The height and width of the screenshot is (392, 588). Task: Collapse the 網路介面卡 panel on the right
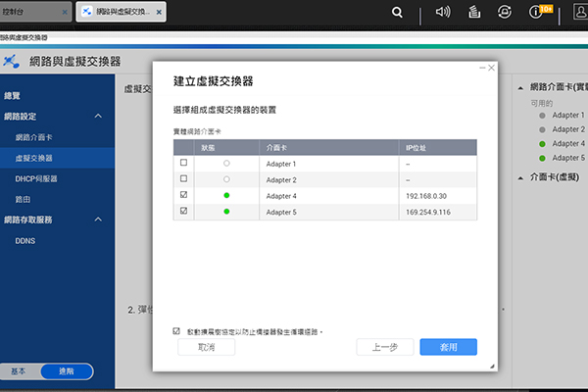click(x=520, y=88)
